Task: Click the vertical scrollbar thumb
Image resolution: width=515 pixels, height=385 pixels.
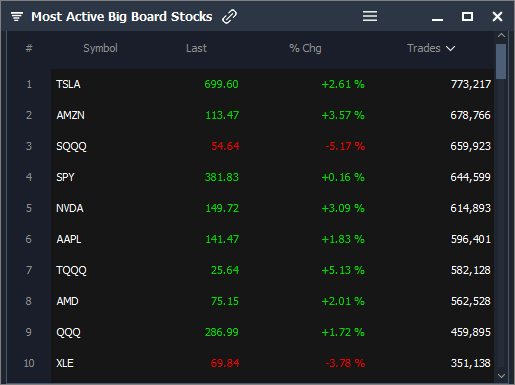Action: 501,61
